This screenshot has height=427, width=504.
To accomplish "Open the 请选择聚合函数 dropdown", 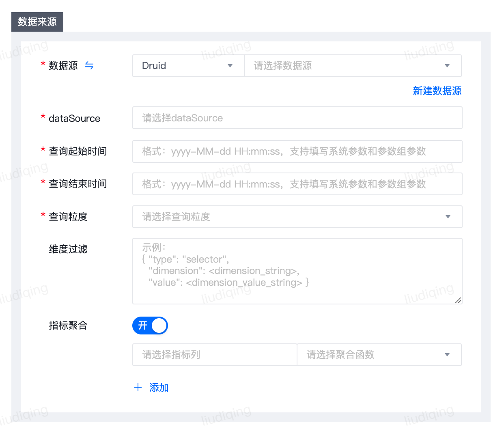I will (379, 355).
